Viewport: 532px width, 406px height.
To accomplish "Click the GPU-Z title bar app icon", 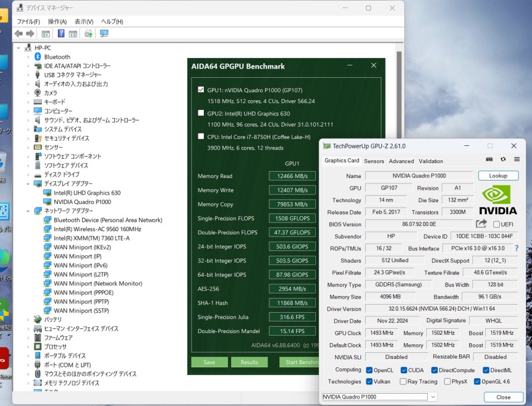I will (x=327, y=146).
